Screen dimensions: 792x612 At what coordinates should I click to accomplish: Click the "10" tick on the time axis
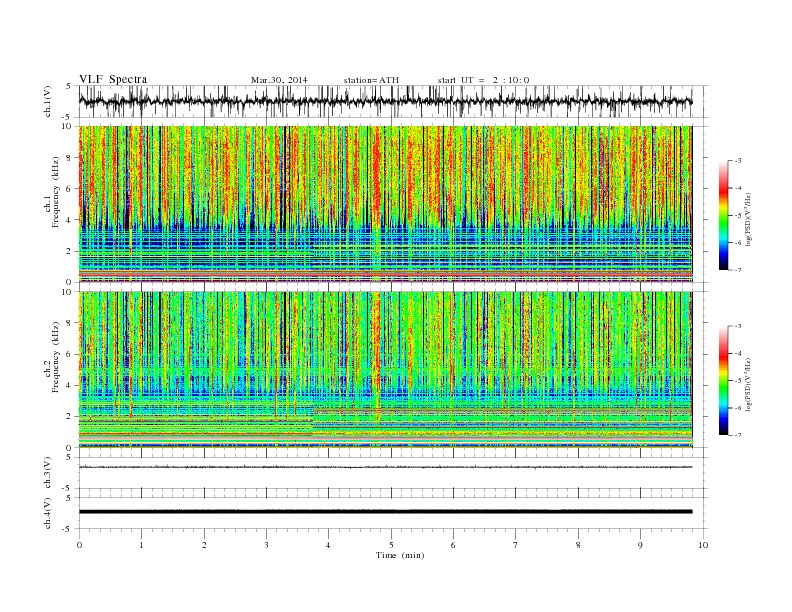(x=703, y=545)
